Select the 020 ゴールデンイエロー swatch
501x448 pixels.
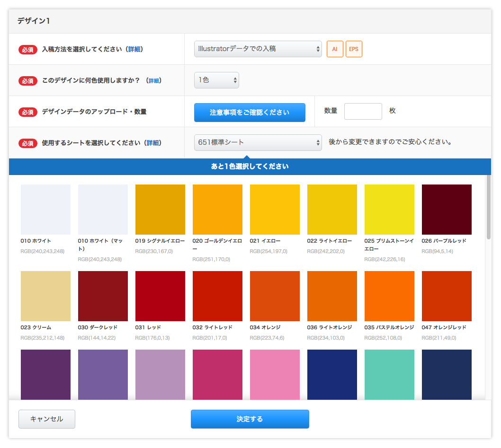[x=217, y=210]
